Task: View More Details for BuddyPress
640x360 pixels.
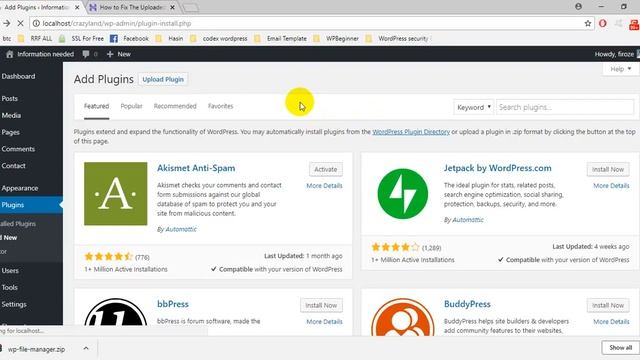Action: click(611, 322)
